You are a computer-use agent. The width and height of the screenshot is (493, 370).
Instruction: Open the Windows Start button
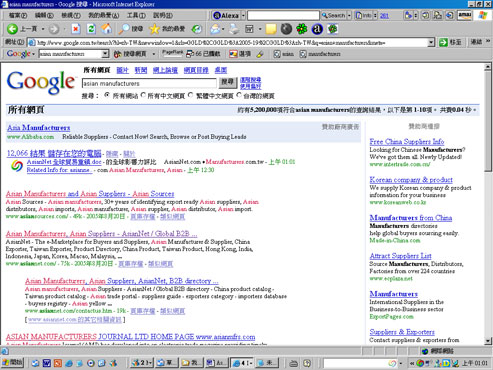point(12,362)
